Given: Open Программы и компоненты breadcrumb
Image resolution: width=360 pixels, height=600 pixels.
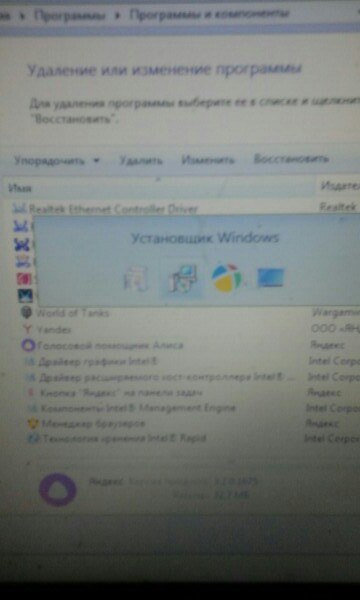Looking at the screenshot, I should click(209, 15).
